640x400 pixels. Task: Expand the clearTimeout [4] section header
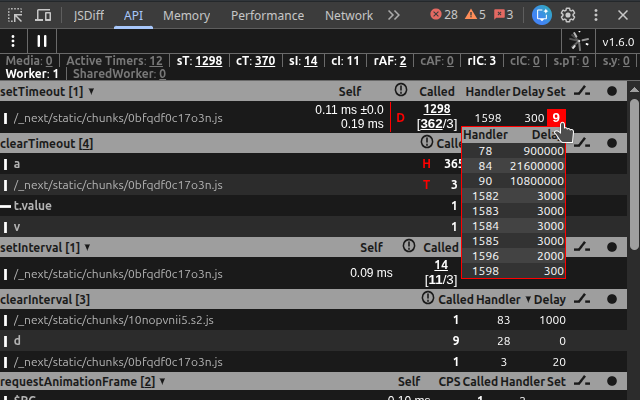[47, 144]
